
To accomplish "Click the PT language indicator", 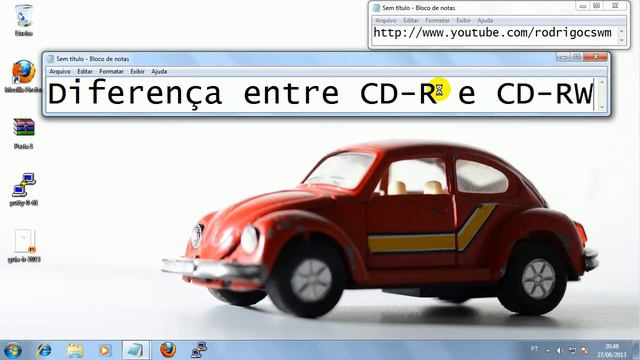I will pyautogui.click(x=534, y=349).
